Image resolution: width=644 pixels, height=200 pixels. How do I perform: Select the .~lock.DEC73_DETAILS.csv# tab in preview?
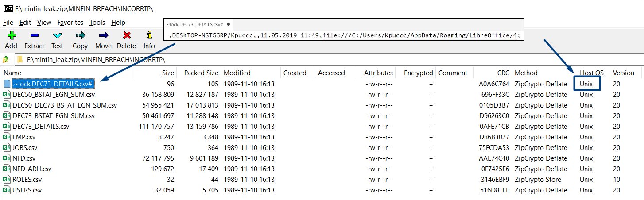[194, 24]
